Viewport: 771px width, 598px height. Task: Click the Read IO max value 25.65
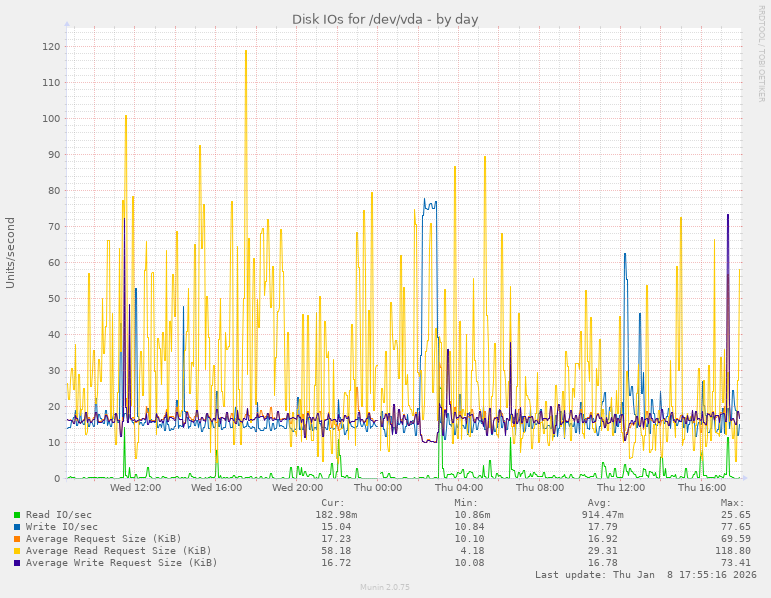point(736,515)
